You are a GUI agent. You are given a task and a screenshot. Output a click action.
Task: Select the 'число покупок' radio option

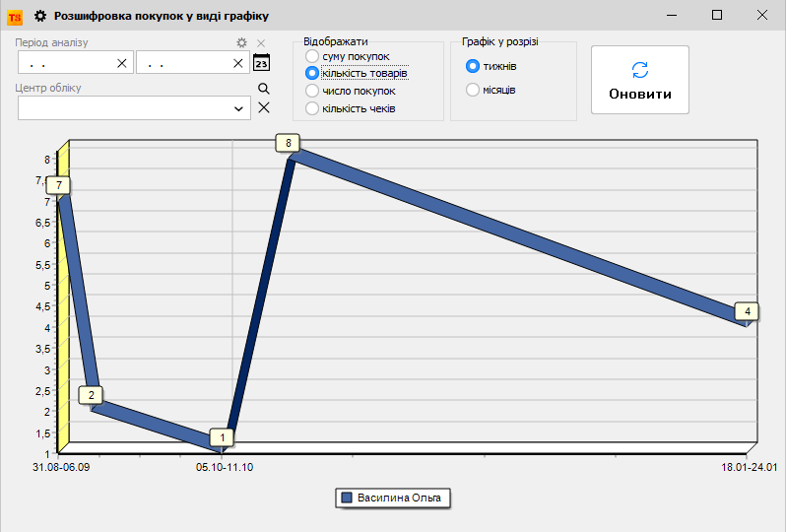coord(312,91)
